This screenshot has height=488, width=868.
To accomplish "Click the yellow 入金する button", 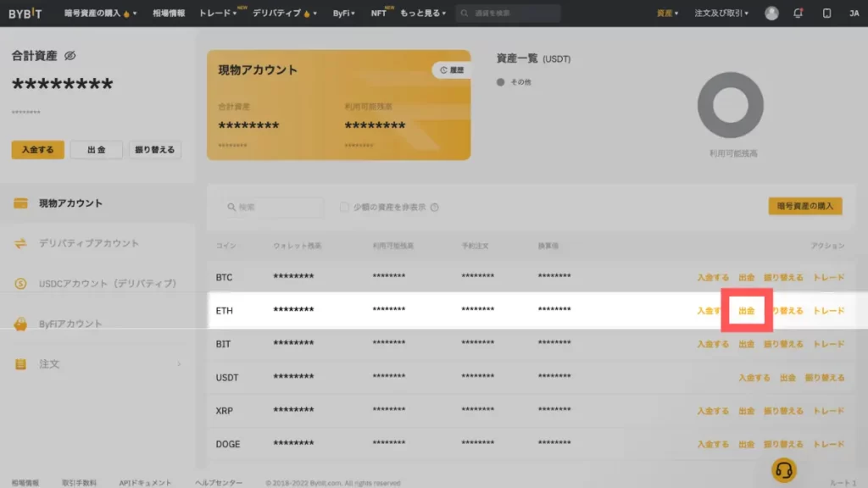I will (37, 149).
